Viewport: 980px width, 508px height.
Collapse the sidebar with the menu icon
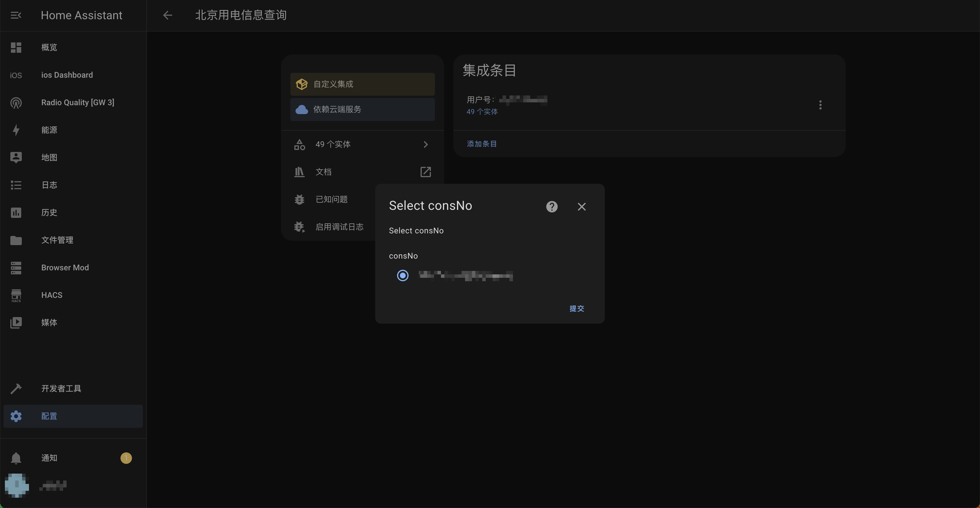point(15,15)
